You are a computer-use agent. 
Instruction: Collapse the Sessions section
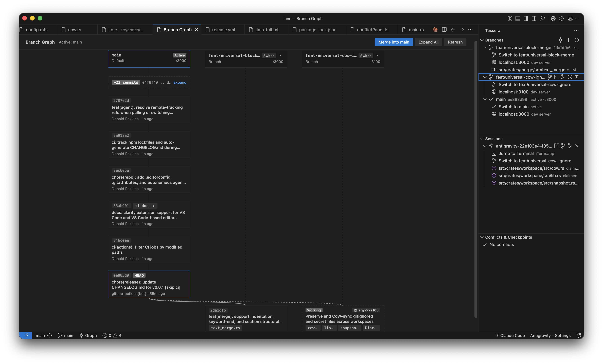pos(482,139)
